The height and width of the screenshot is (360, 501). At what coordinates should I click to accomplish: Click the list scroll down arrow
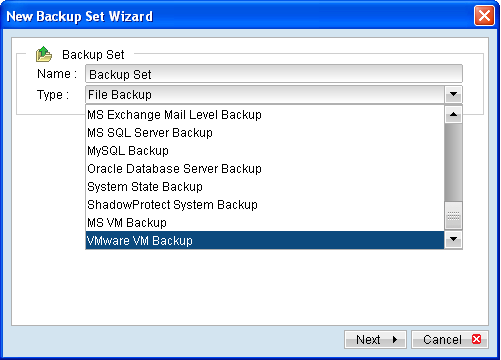(x=453, y=239)
